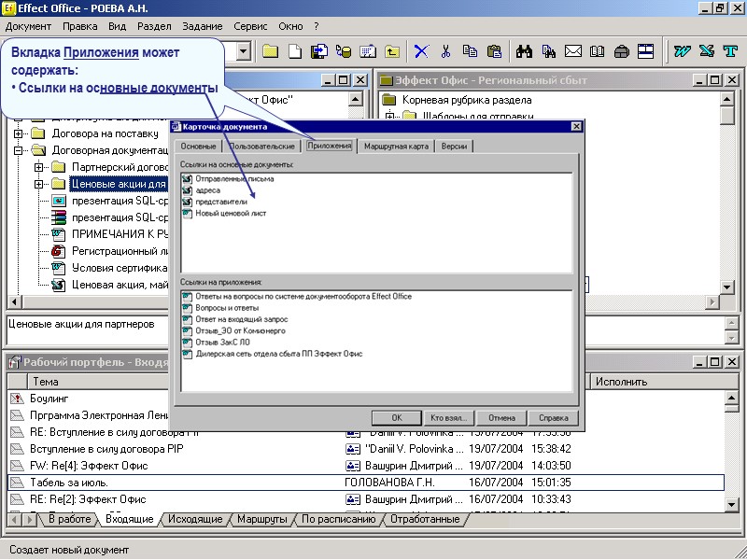Switch to the По расписанию tab

point(339,519)
